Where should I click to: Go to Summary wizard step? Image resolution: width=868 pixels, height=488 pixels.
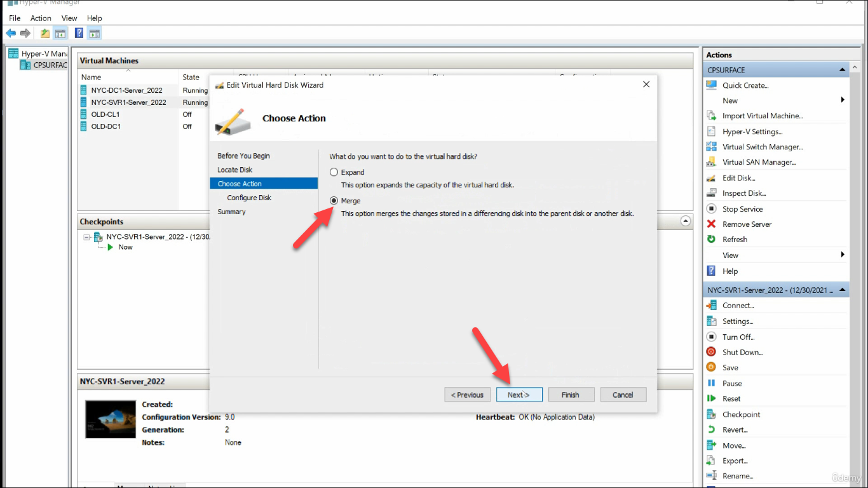click(x=231, y=212)
